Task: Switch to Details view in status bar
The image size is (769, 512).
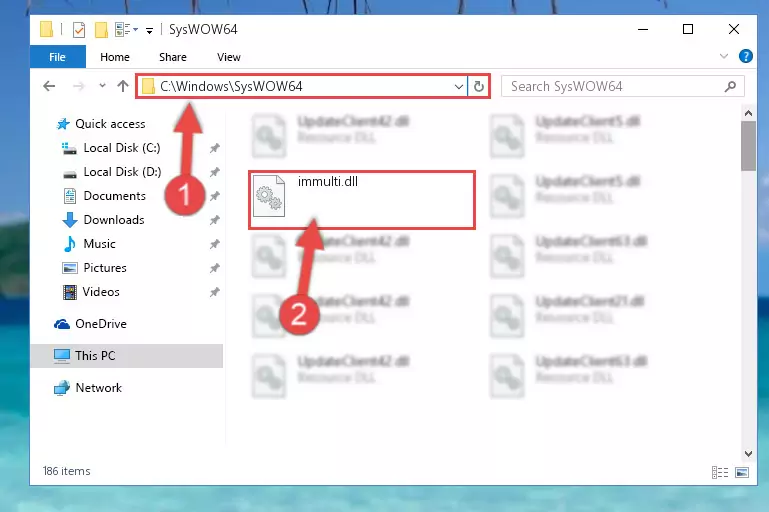Action: pos(719,472)
